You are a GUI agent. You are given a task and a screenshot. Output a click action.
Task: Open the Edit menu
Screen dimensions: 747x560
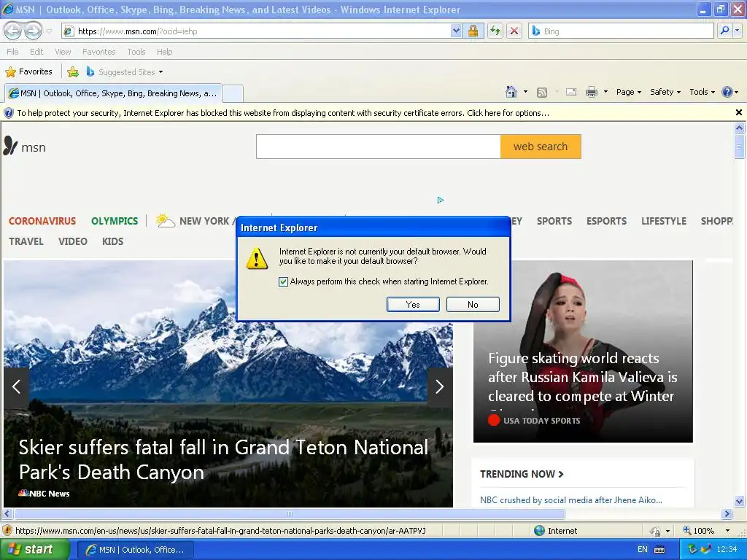pyautogui.click(x=36, y=52)
